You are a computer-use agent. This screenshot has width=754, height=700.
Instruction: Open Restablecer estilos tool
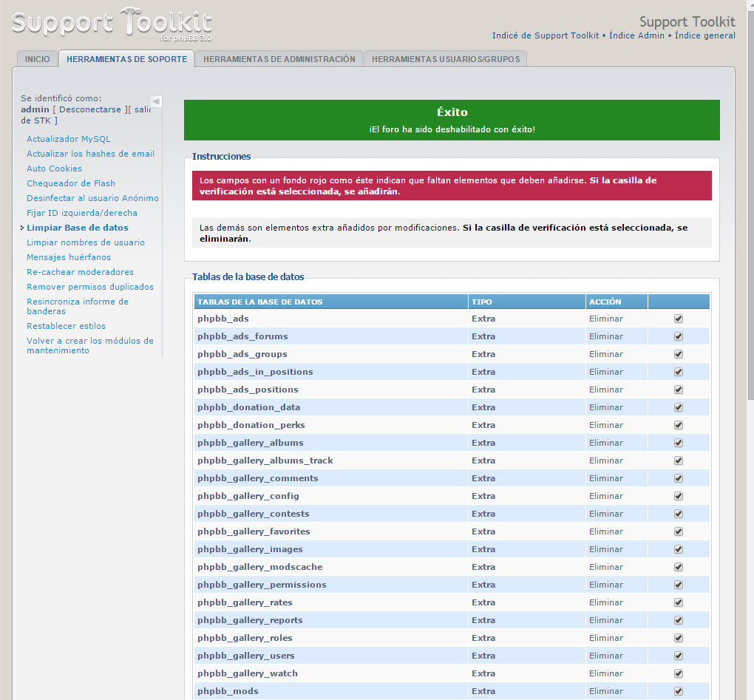tap(66, 326)
